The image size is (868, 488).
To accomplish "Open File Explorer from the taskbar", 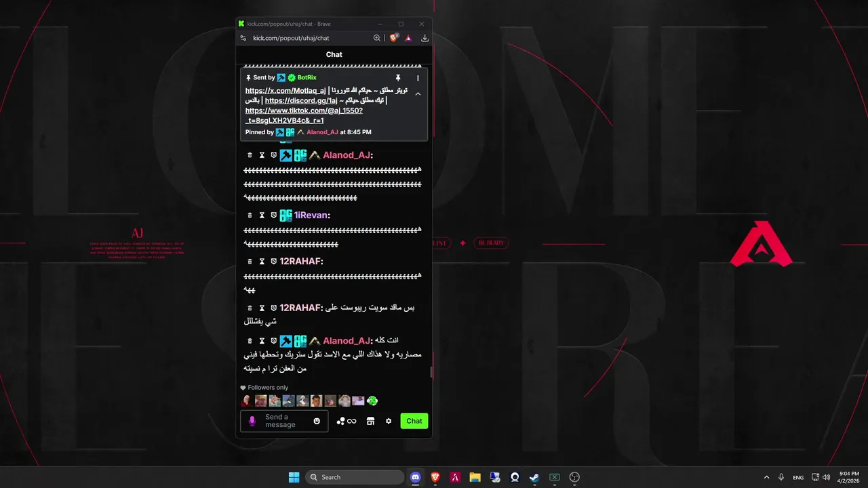I will pyautogui.click(x=475, y=477).
